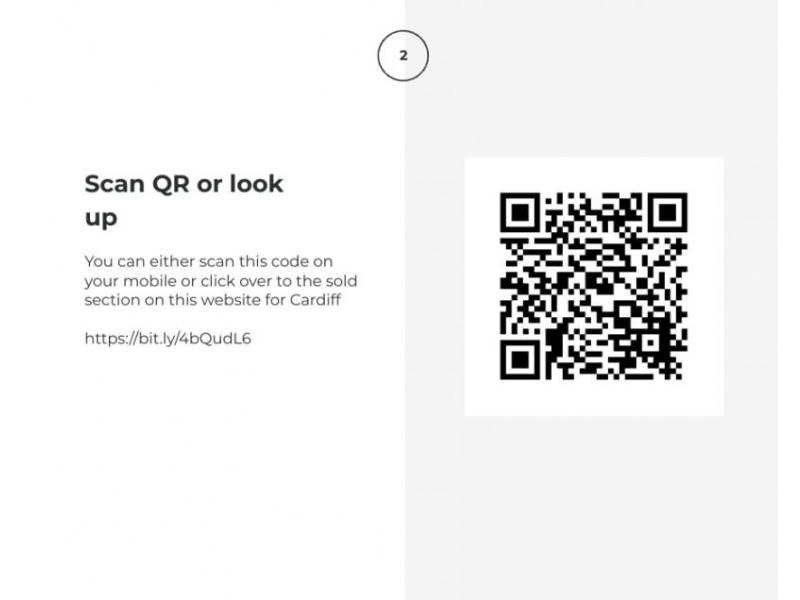
Task: Click the word 'up' in the heading
Action: [101, 218]
